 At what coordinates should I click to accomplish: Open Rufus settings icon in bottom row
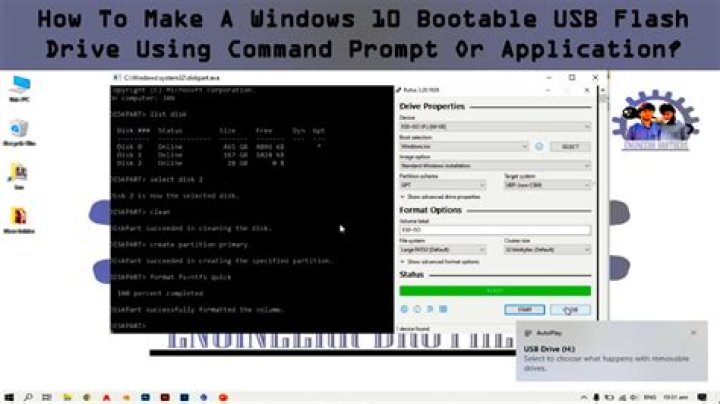[430, 309]
